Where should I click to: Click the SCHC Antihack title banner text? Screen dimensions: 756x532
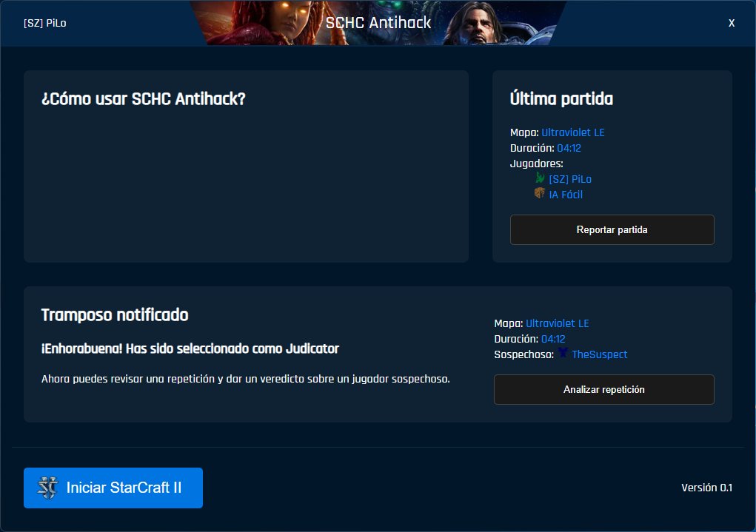pyautogui.click(x=378, y=23)
